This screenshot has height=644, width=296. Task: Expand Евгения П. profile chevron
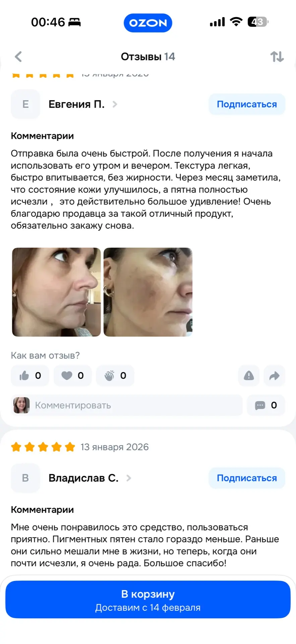click(x=115, y=104)
